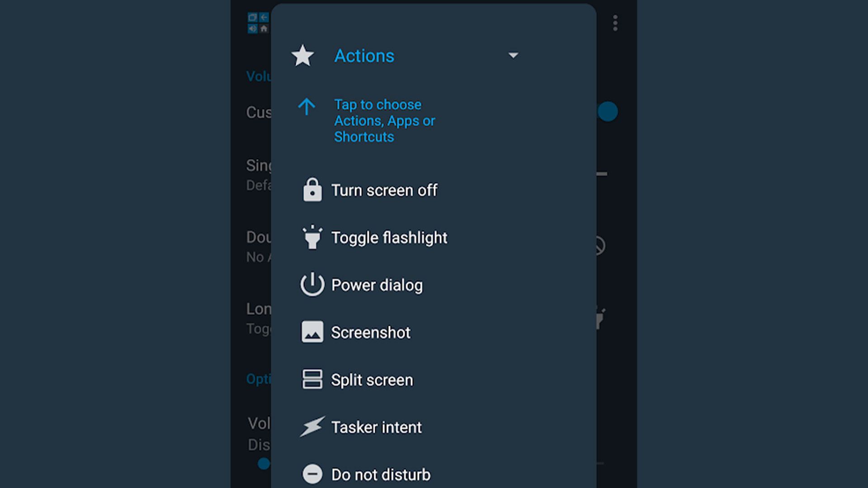Screen dimensions: 868x488
Task: Click the star icon beside Actions
Action: click(302, 56)
